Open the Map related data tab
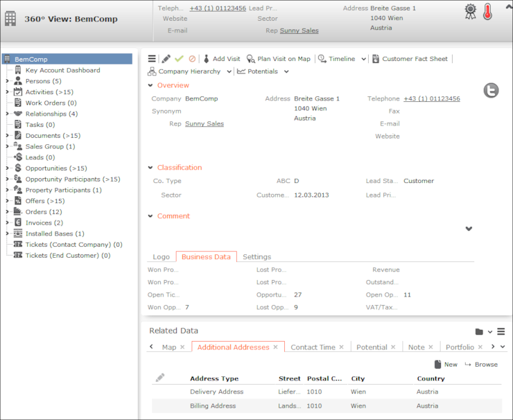The width and height of the screenshot is (513, 420). click(x=169, y=347)
